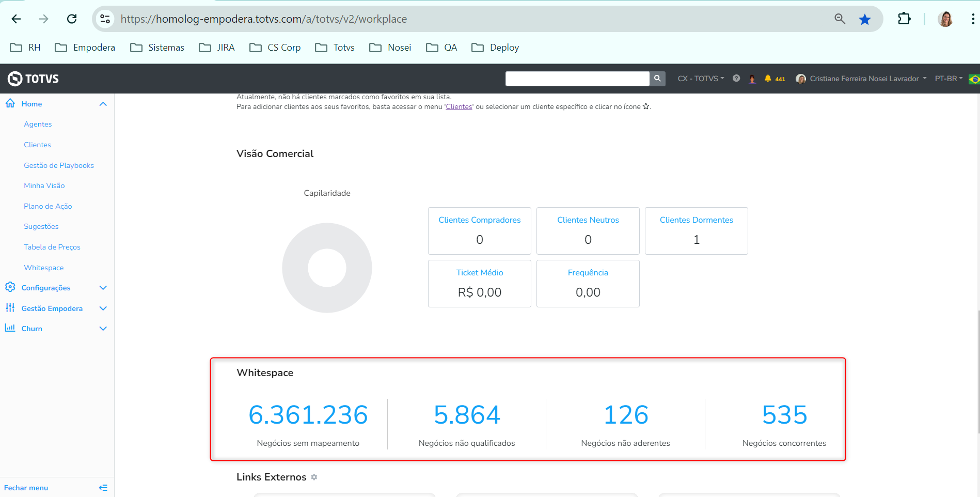Open the CX - TOTVS dropdown
The image size is (980, 497).
point(701,79)
